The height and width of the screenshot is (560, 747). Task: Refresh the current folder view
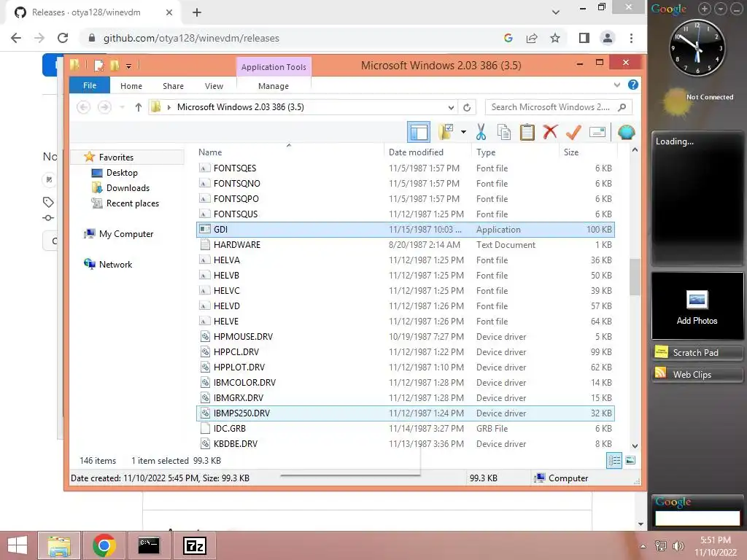tap(467, 108)
